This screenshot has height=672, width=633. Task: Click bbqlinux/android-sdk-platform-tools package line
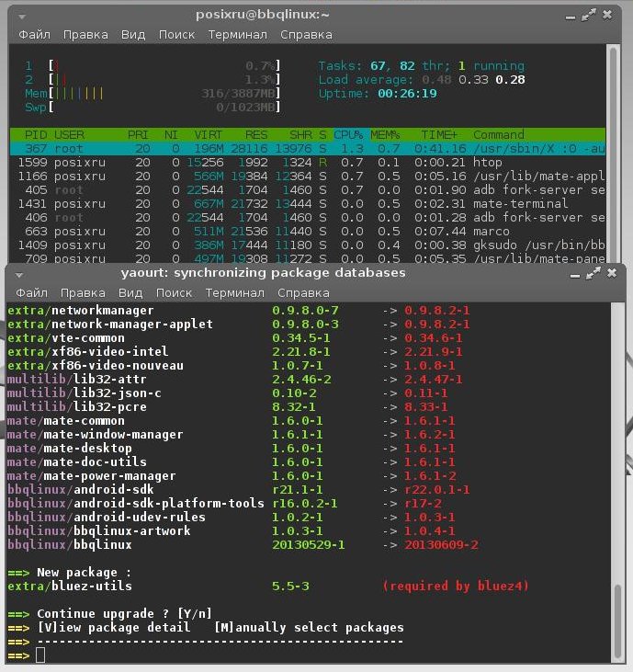(x=224, y=503)
